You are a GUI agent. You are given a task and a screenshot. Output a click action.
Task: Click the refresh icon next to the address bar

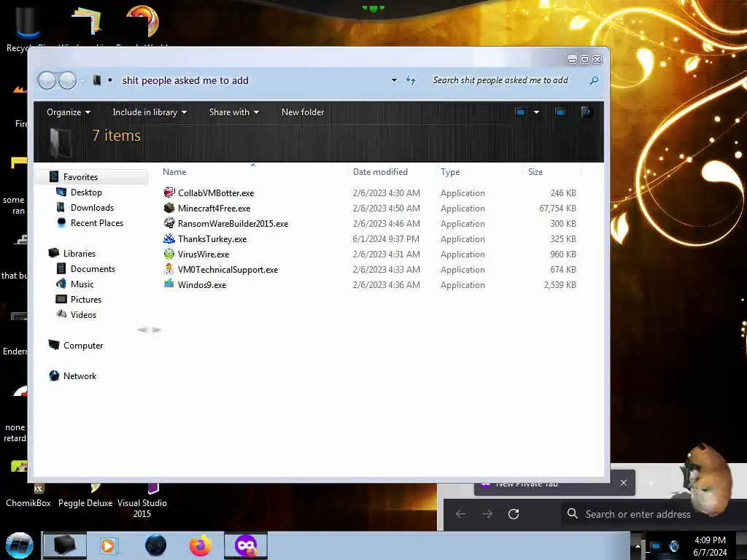coord(411,80)
